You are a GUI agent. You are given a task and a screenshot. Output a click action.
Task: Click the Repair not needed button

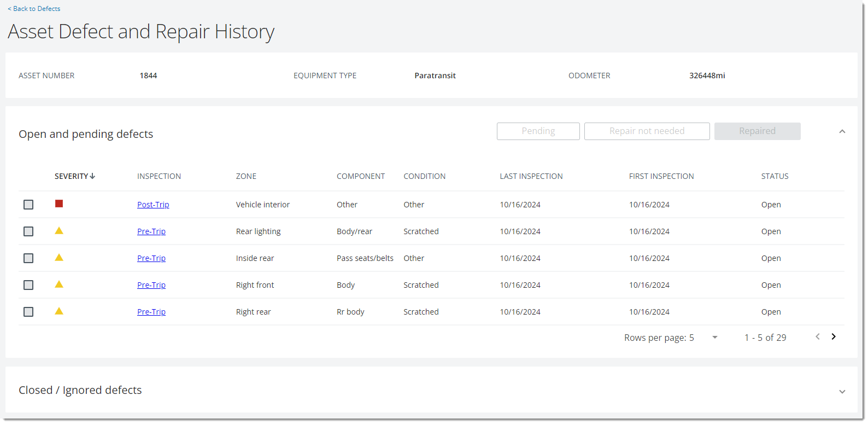[647, 131]
